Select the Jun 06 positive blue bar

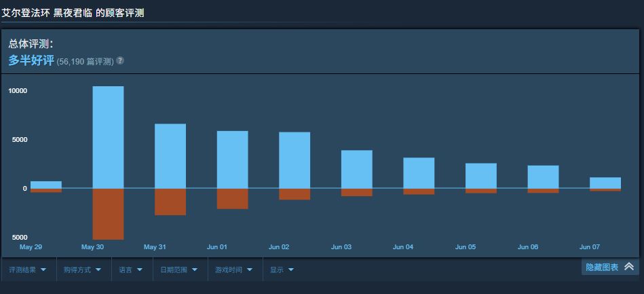[543, 177]
